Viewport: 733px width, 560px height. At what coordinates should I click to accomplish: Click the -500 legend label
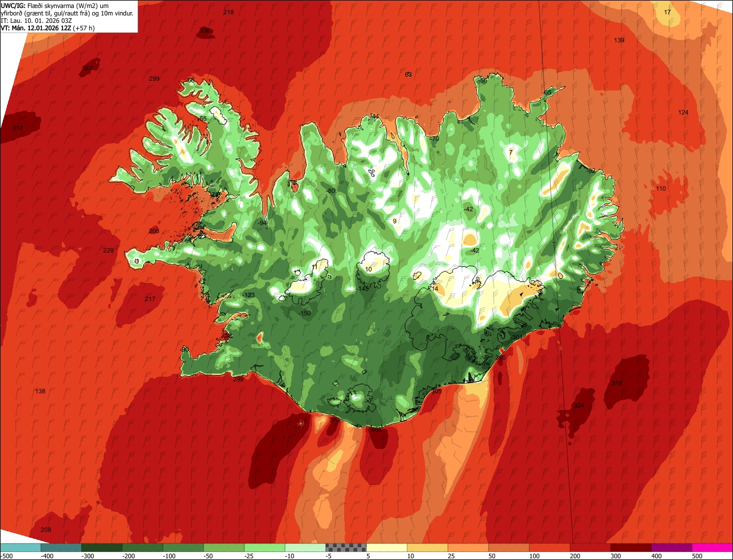(7, 555)
